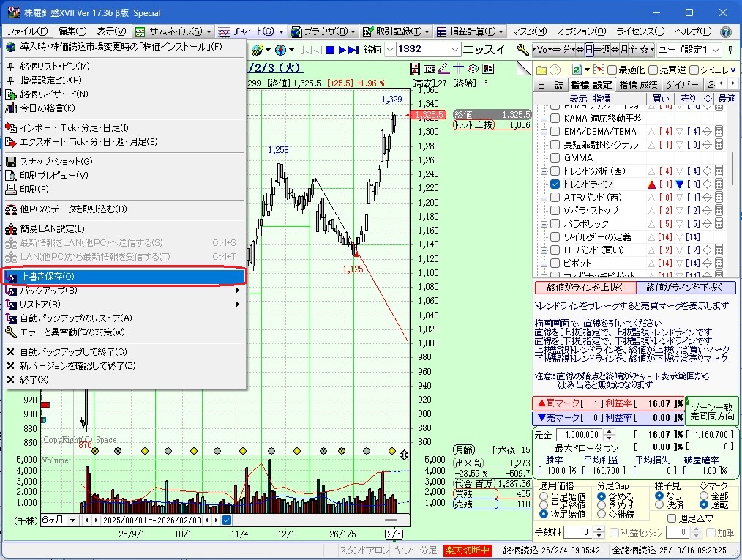This screenshot has width=742, height=560.
Task: Click the filmstrip icon above the chart
Action: (x=416, y=69)
